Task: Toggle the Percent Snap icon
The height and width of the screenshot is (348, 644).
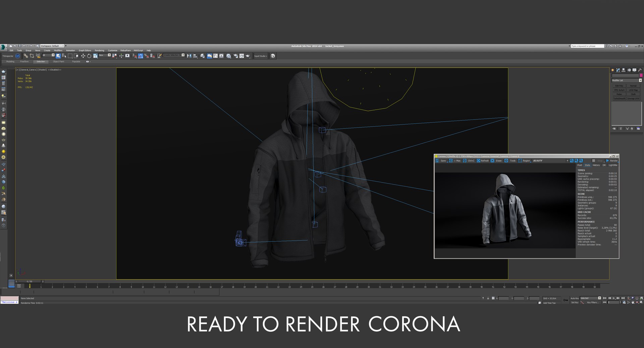Action: pyautogui.click(x=146, y=56)
